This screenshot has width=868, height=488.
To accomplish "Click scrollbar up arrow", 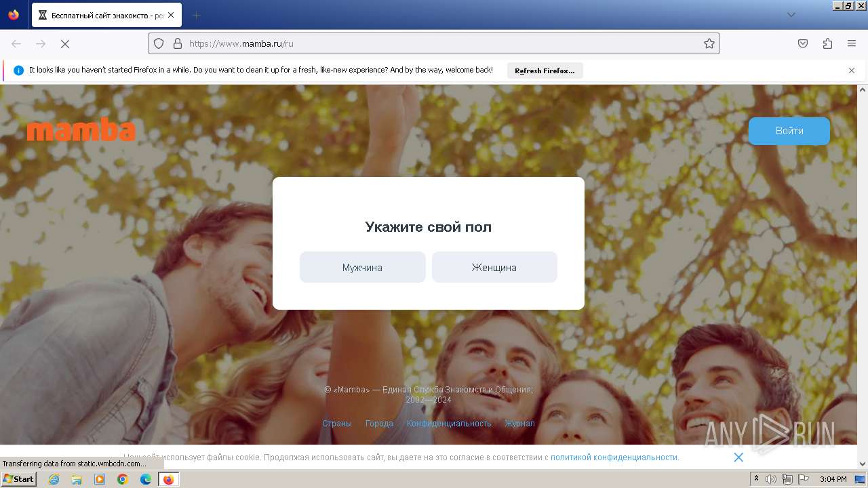I will (863, 89).
